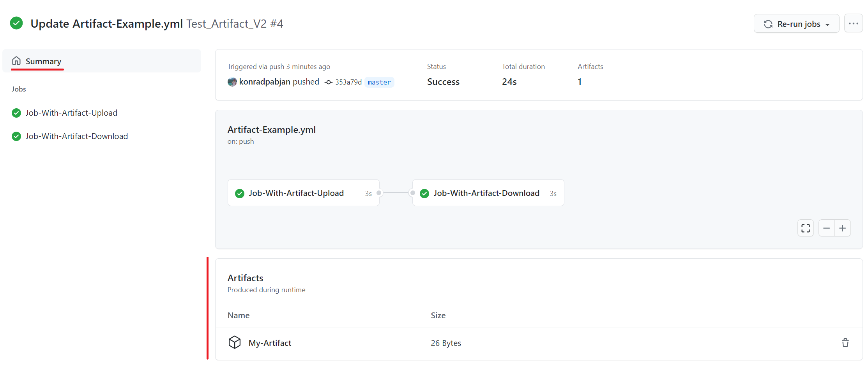Download the My-Artifact artifact
This screenshot has width=868, height=365.
[270, 343]
